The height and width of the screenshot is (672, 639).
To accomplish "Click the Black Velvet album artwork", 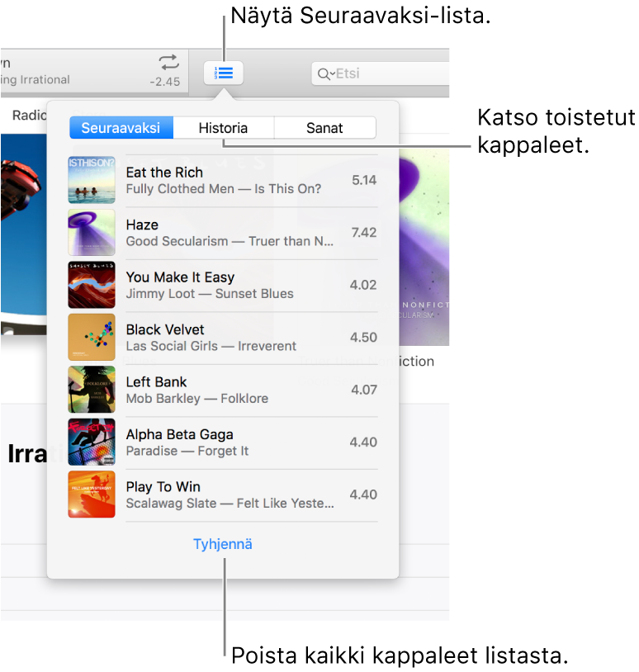I will [x=92, y=337].
